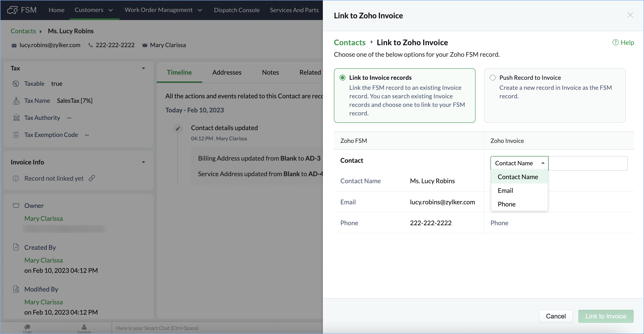
Task: Toggle the Contact Name search field dropdown
Action: tap(519, 163)
